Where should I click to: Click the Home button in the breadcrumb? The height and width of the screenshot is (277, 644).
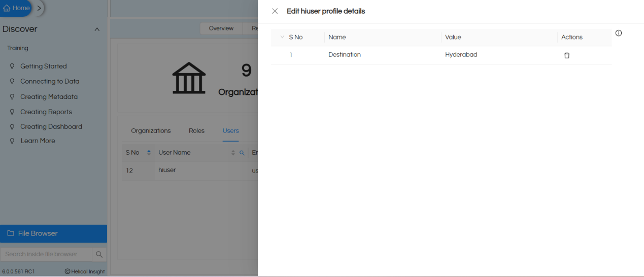[16, 8]
